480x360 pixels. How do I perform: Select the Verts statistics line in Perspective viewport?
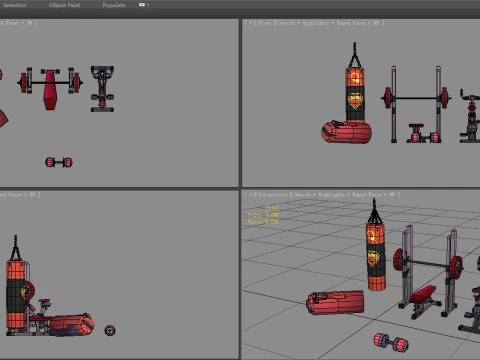[263, 222]
